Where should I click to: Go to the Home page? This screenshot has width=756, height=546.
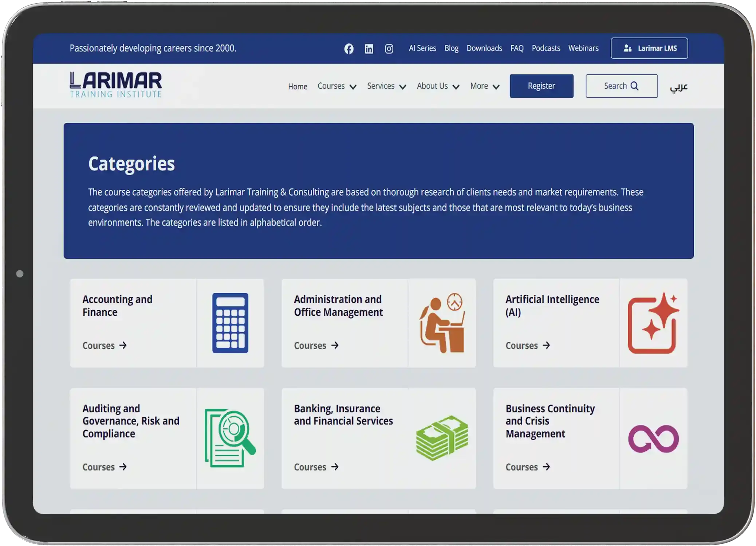pos(298,86)
